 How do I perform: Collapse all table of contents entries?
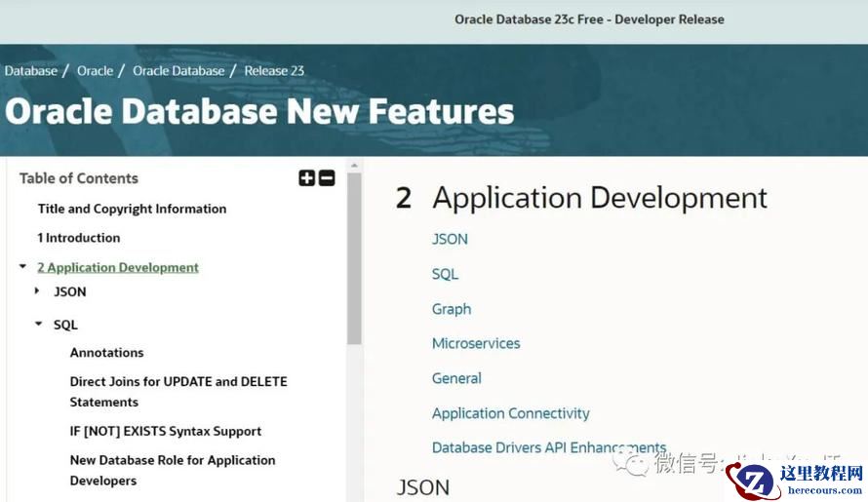tap(327, 178)
